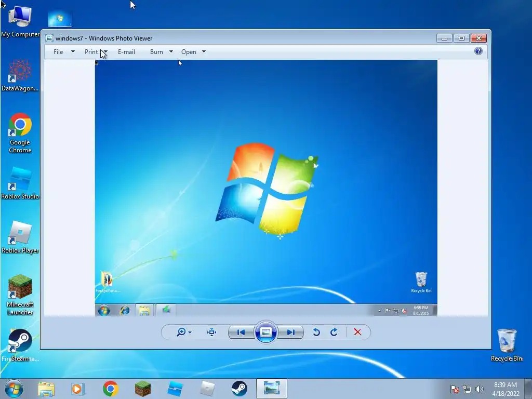Select the My Computer desktop icon

(x=20, y=21)
